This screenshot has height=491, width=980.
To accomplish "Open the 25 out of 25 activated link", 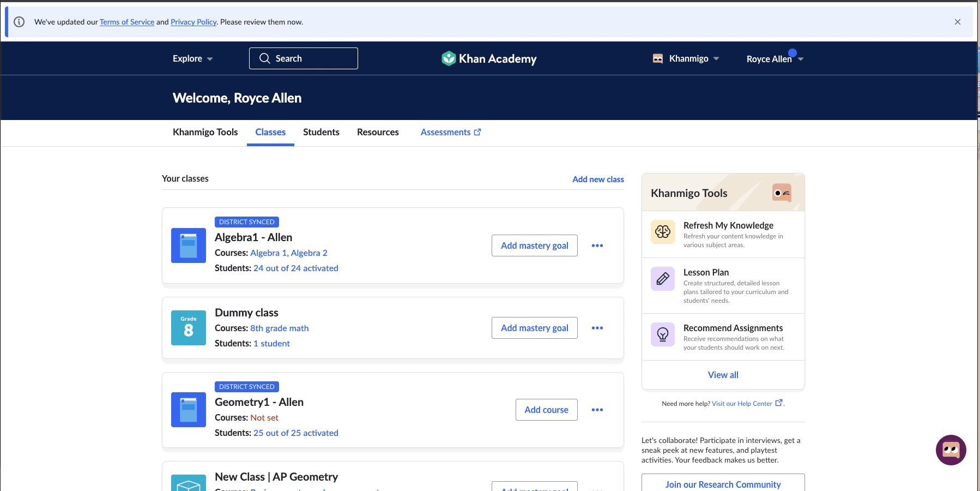I will (x=296, y=433).
